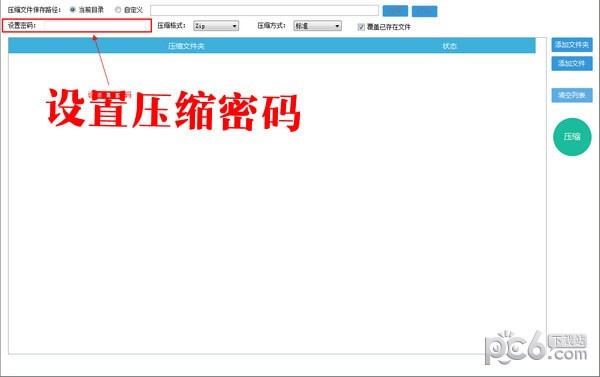Click the 设置密码 password input field
This screenshot has width=600, height=377.
[x=95, y=26]
